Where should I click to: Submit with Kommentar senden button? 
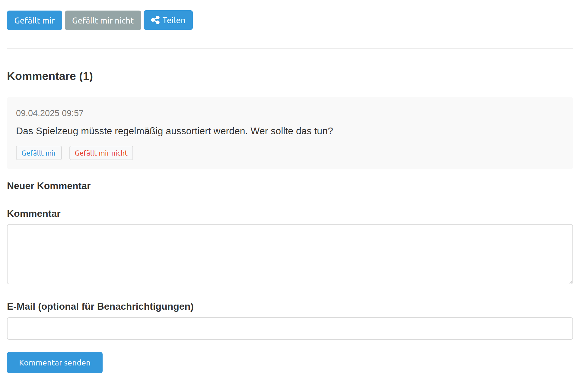point(55,362)
